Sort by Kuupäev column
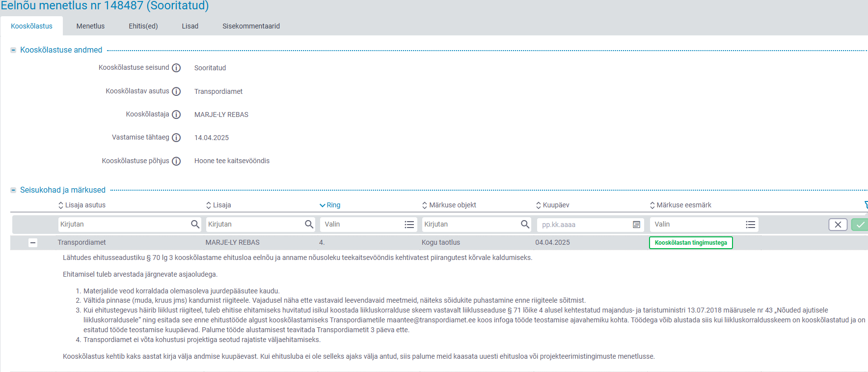 pos(553,205)
